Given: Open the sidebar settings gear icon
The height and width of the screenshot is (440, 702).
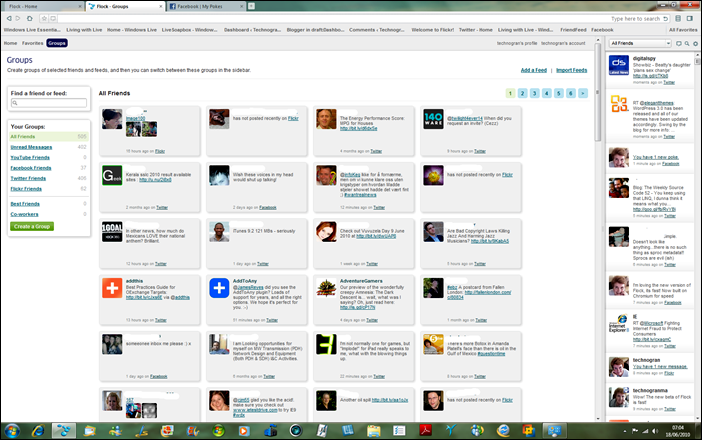Looking at the screenshot, I should [x=695, y=43].
